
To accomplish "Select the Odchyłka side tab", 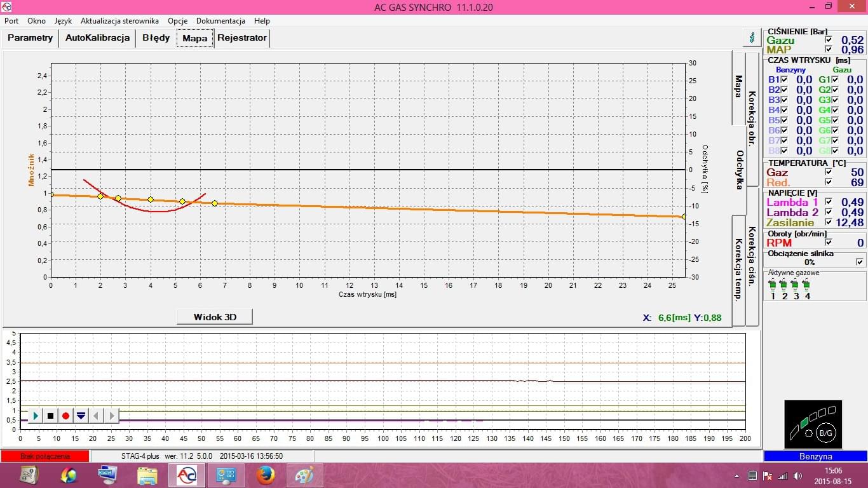I will 739,170.
